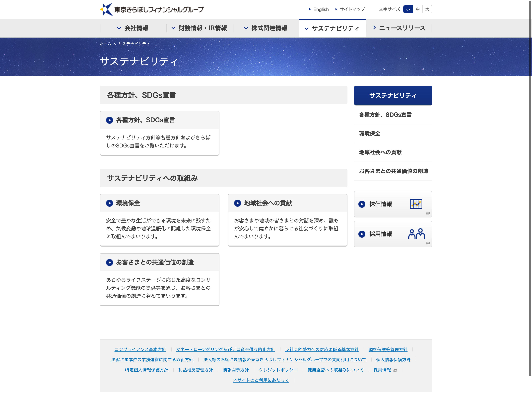Image resolution: width=532 pixels, height=399 pixels.
Task: Expand the 会社情報 dropdown menu
Action: (133, 28)
